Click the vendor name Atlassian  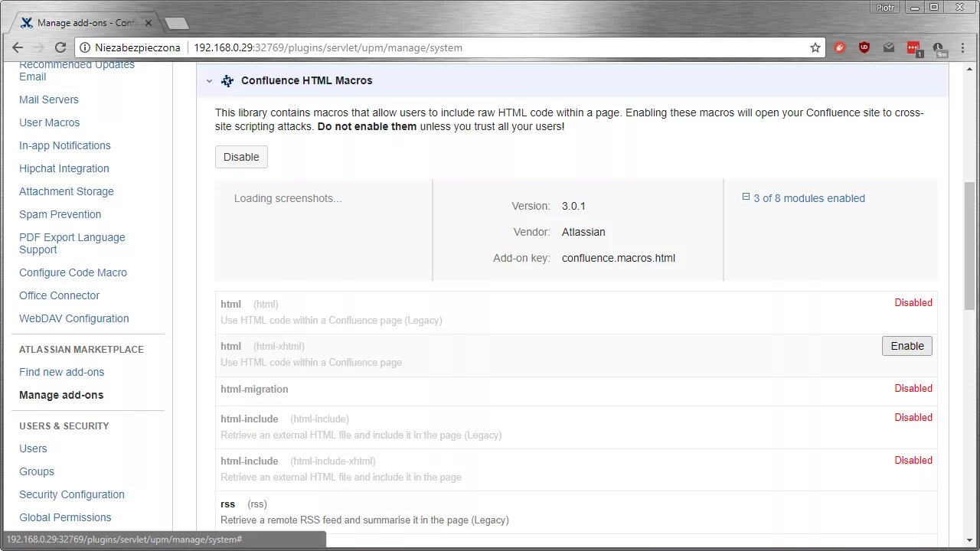click(583, 232)
